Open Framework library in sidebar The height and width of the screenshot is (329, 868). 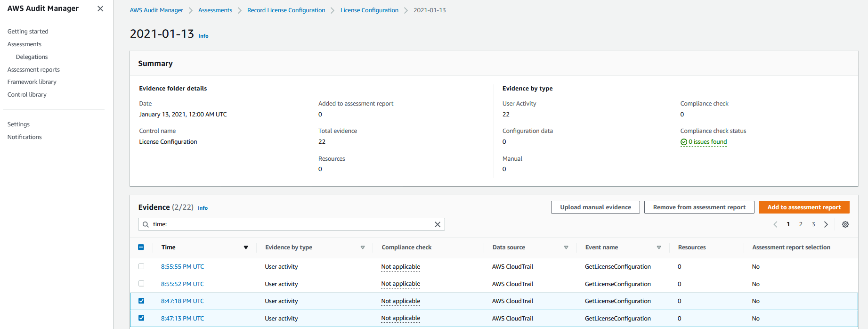click(32, 82)
